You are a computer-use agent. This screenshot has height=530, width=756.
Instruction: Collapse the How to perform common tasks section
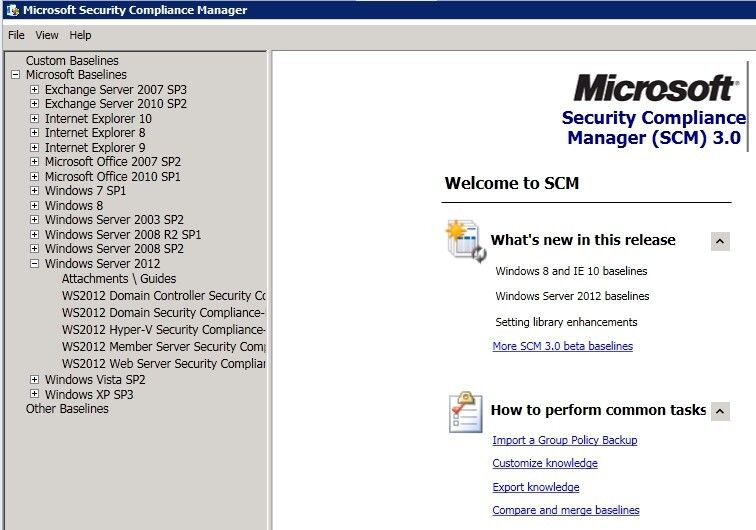pyautogui.click(x=720, y=411)
